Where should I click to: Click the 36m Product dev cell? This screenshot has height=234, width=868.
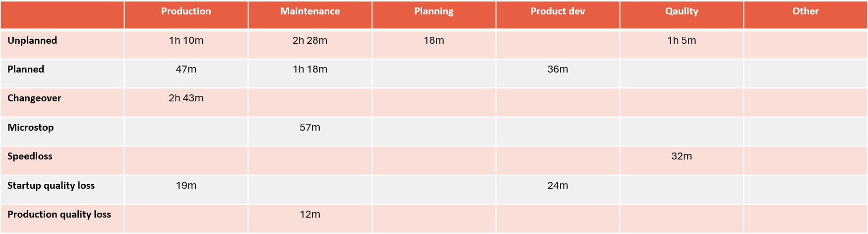click(558, 70)
